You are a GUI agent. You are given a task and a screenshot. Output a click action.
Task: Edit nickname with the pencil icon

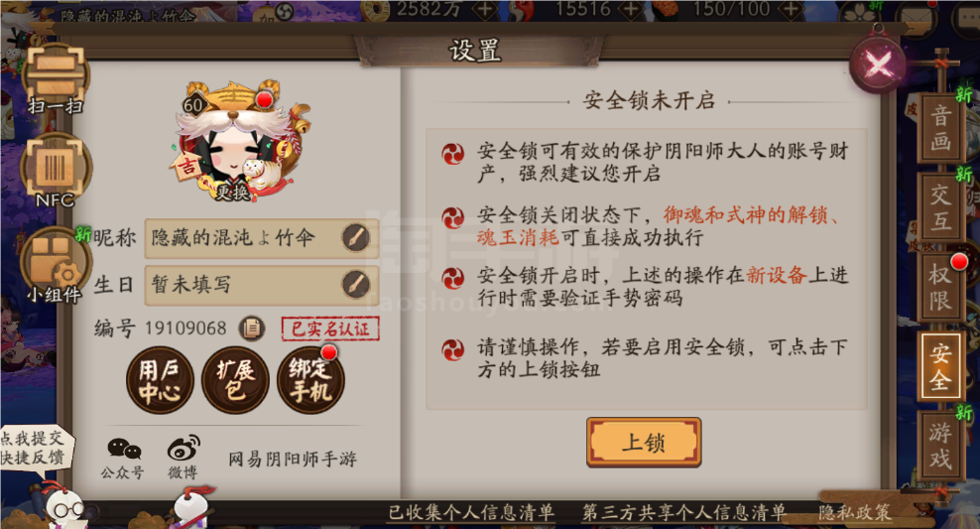tap(356, 237)
